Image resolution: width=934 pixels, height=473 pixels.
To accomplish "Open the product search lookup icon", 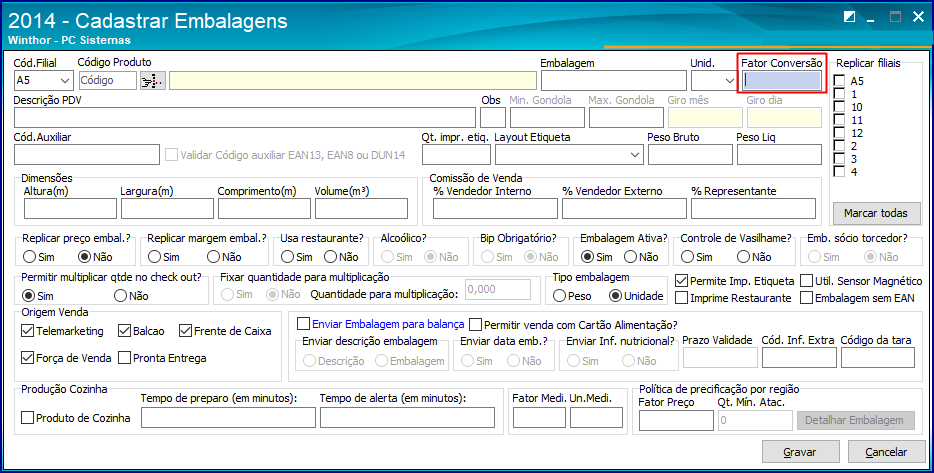I will point(153,80).
